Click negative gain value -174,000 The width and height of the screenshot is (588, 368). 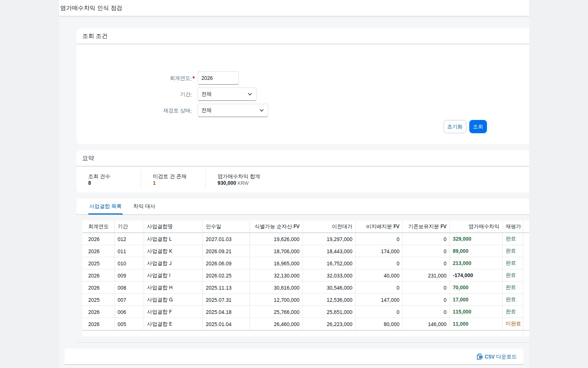coord(463,275)
